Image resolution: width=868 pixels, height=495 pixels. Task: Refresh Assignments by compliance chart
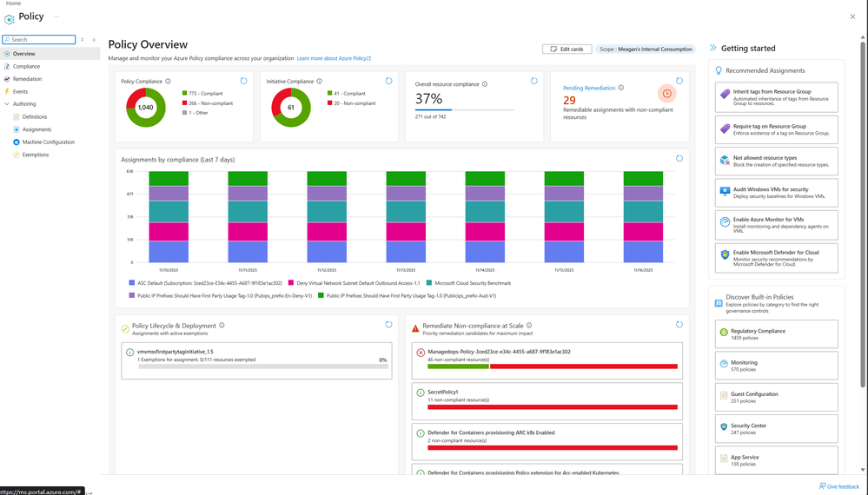[x=679, y=158]
